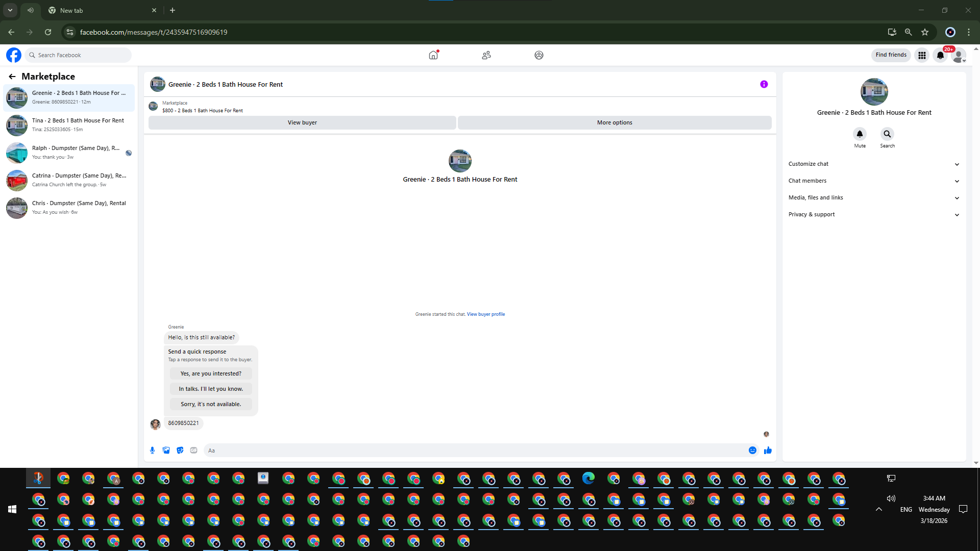Go back from Marketplace chats
The height and width of the screenshot is (551, 980).
click(x=12, y=77)
